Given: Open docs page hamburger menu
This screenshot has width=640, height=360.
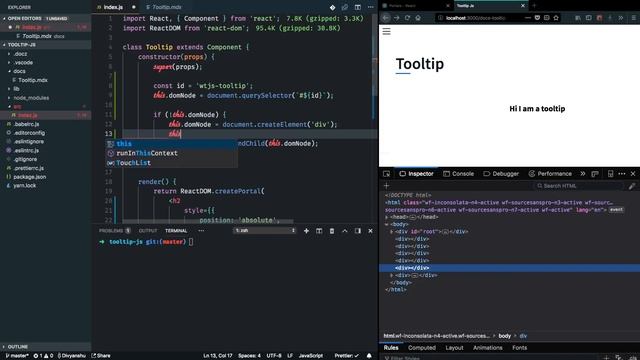Looking at the screenshot, I should [x=386, y=31].
